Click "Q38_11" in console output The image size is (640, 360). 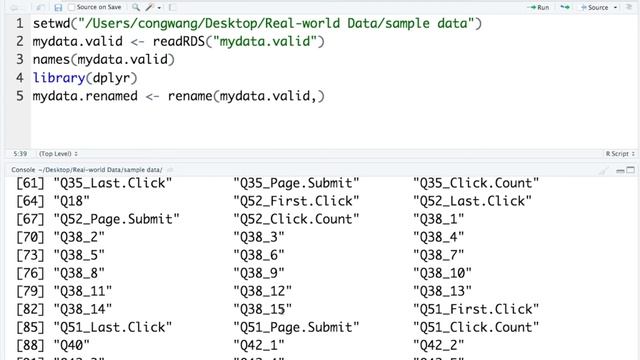[x=83, y=291]
